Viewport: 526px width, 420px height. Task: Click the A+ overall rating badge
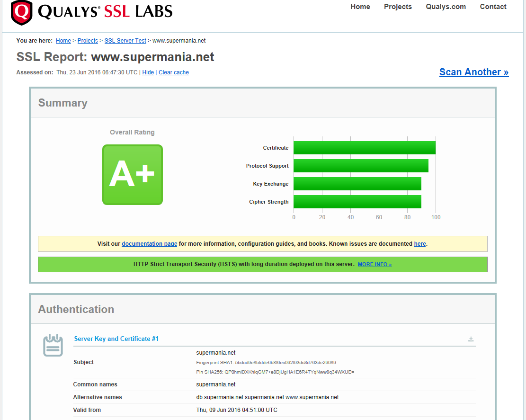click(x=133, y=175)
